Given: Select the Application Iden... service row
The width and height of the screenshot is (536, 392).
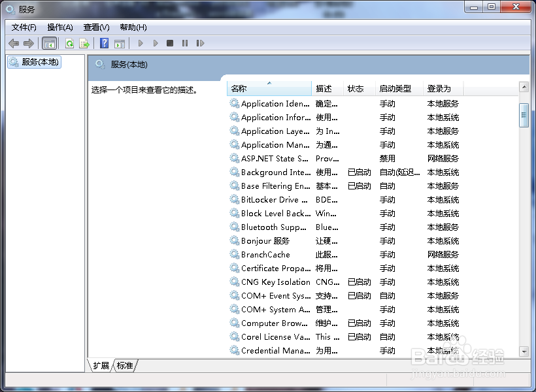Looking at the screenshot, I should [344, 104].
